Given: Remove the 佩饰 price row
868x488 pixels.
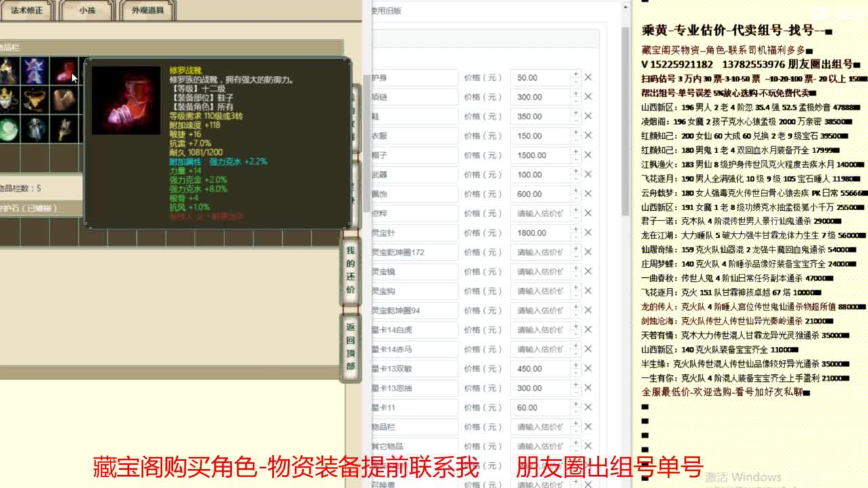Looking at the screenshot, I should click(x=588, y=194).
